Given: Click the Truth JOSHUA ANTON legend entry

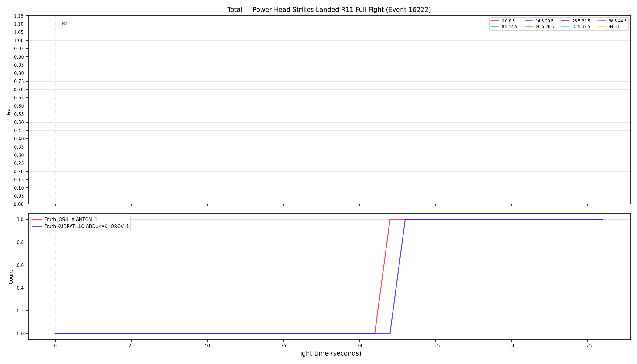Looking at the screenshot, I should (x=65, y=220).
